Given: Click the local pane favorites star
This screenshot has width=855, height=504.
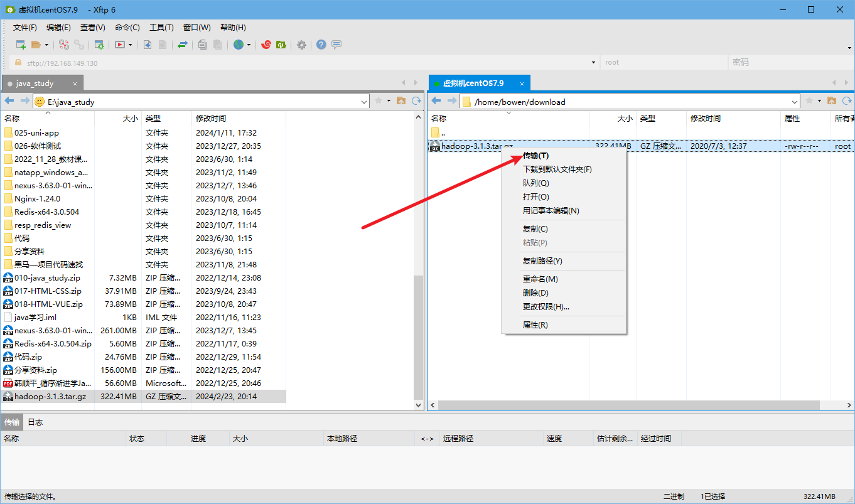Looking at the screenshot, I should click(x=379, y=101).
